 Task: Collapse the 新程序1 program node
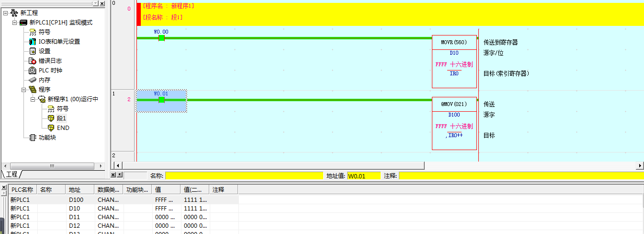33,99
